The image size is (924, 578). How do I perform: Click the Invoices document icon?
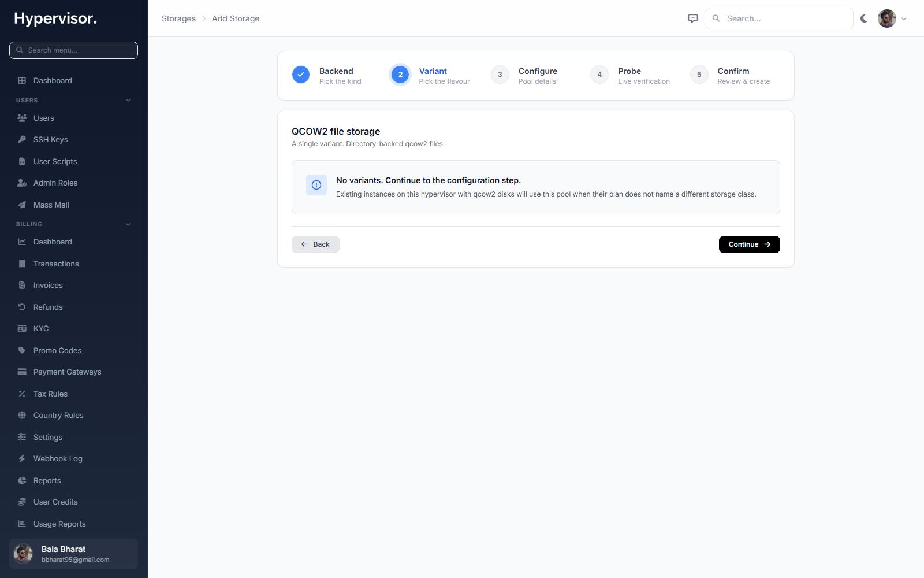[22, 285]
